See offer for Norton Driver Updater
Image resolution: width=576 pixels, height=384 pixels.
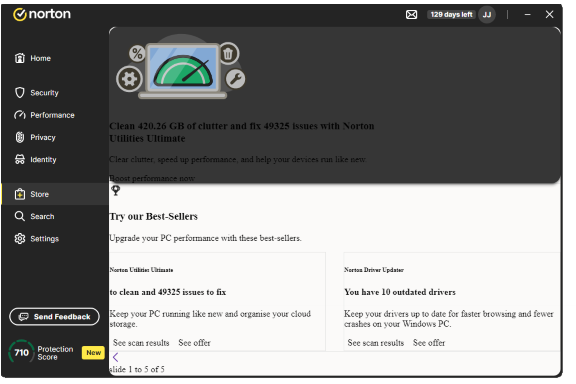click(429, 343)
